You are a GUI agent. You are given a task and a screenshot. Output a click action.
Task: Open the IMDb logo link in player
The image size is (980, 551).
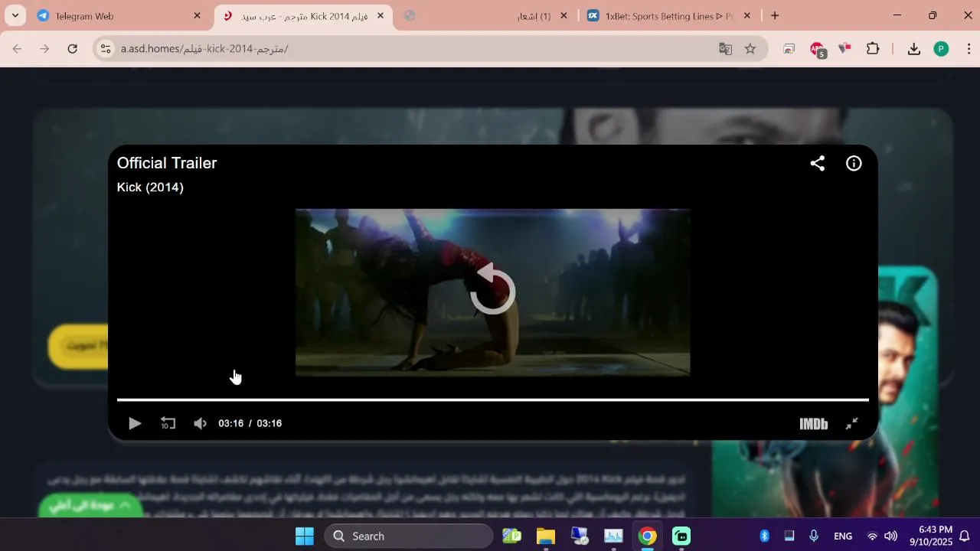(814, 423)
